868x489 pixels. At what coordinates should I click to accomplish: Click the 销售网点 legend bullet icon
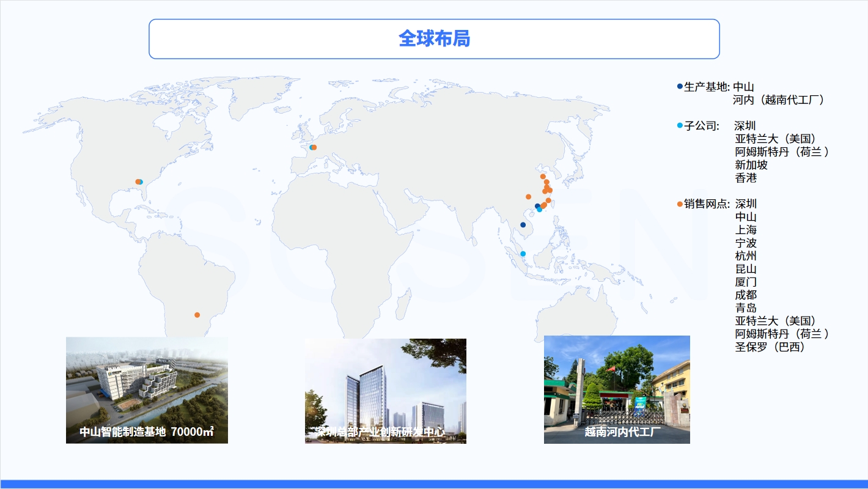pos(679,204)
